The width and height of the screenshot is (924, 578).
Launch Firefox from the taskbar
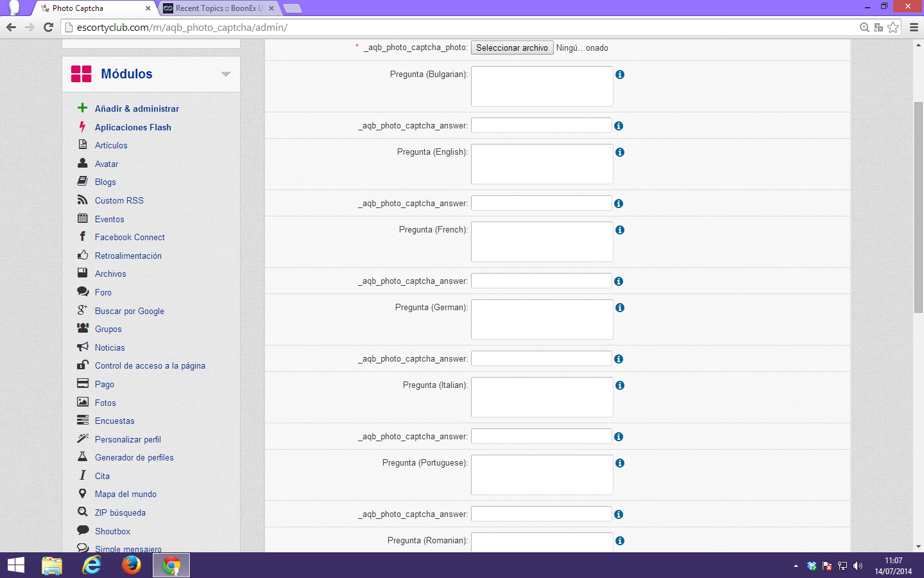[x=132, y=565]
